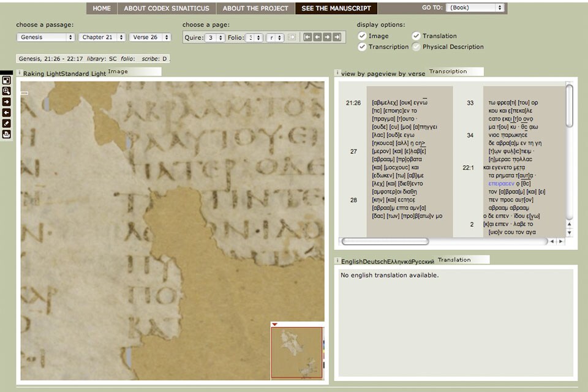Select Ελληνικά translation language
Viewport: 588px width, 392px height.
tap(399, 262)
